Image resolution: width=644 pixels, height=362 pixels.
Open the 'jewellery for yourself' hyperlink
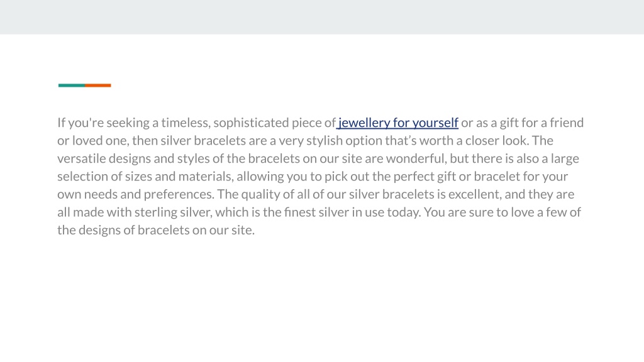click(397, 123)
